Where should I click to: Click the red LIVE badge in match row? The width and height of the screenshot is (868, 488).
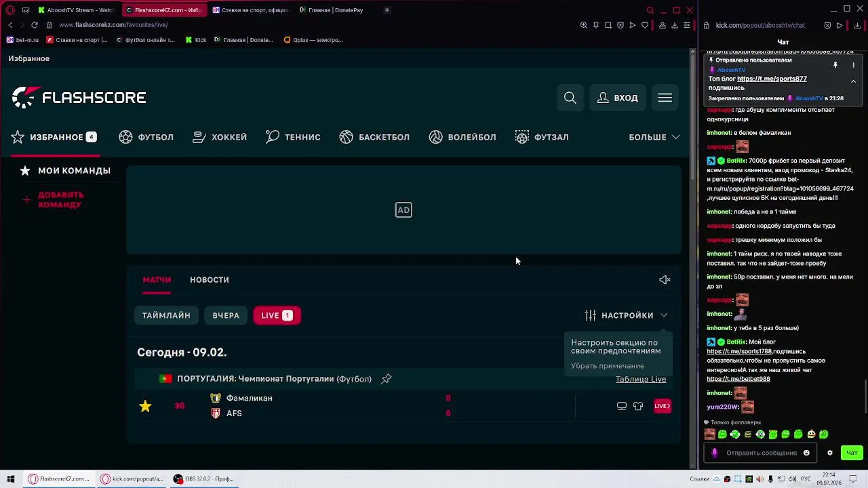pos(663,406)
